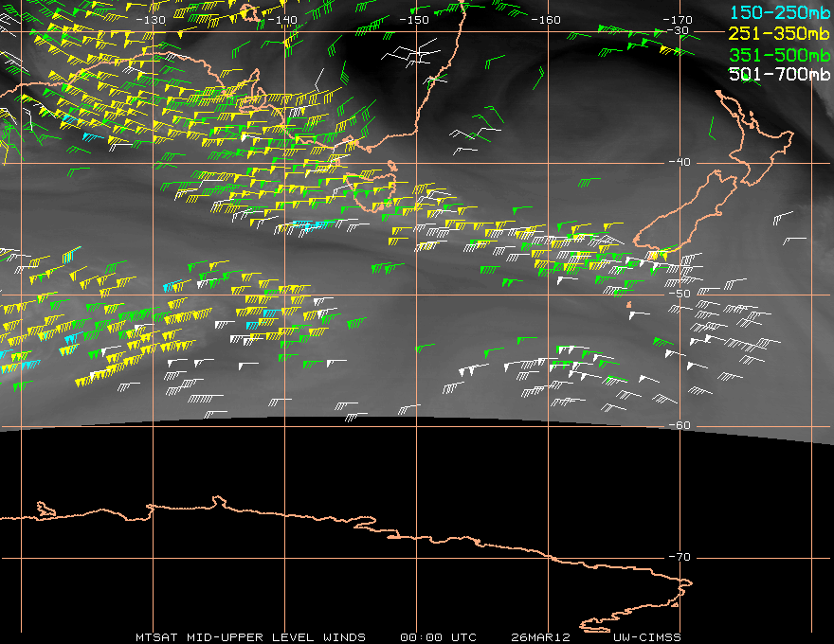Click the MTSAT MID-UPPER LEVEL WINDS title

point(250,637)
